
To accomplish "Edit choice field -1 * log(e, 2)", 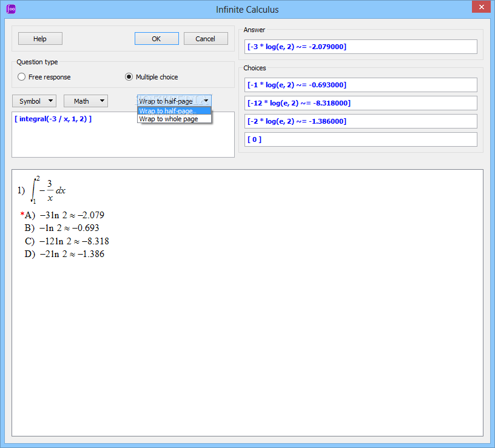I will tap(360, 85).
